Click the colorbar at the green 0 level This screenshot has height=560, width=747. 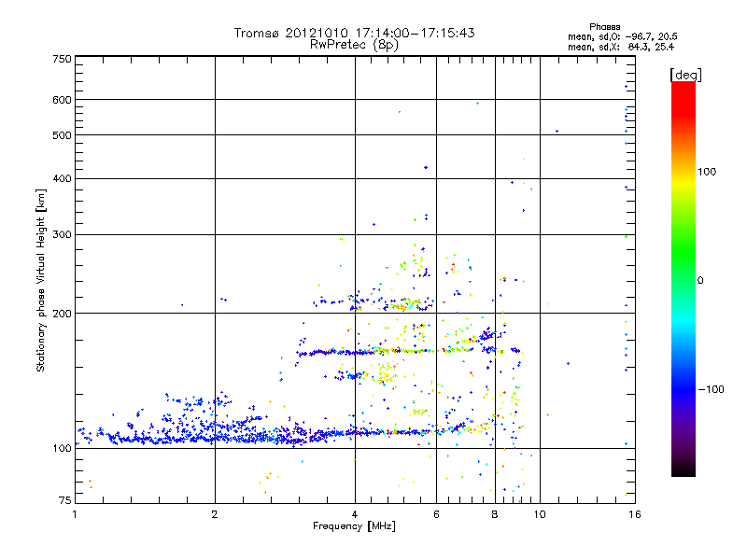click(684, 280)
